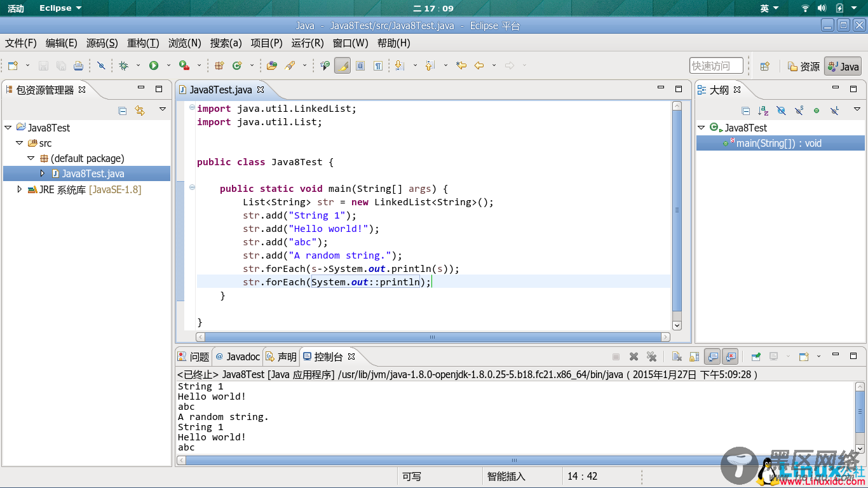Image resolution: width=868 pixels, height=488 pixels.
Task: Click Remove All Terminated Launches icon
Action: pos(651,357)
